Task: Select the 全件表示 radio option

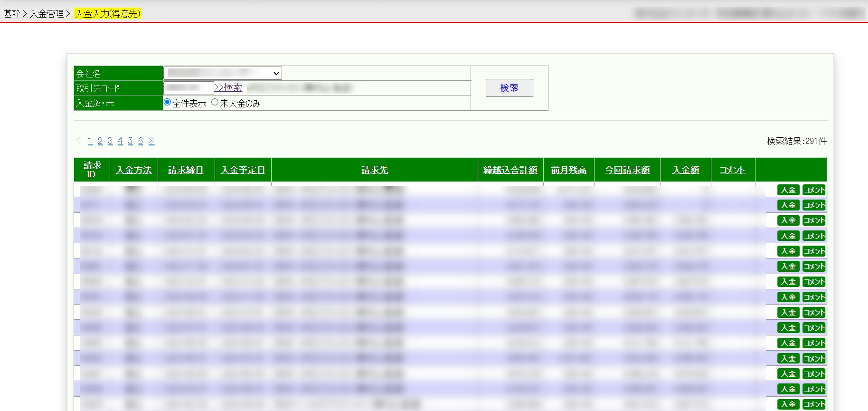Action: coord(167,102)
